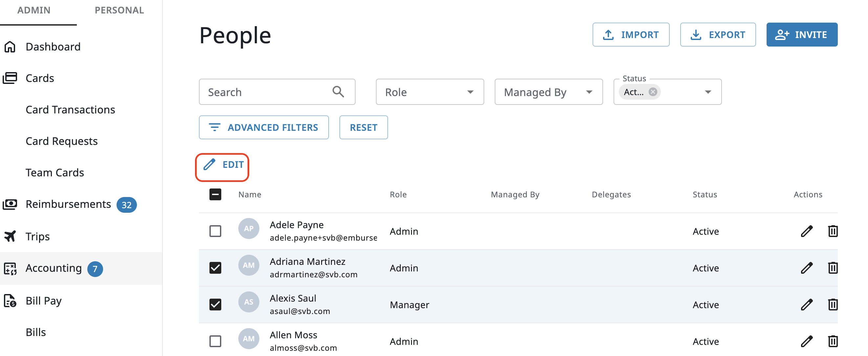Expand the Role filter dropdown
The width and height of the screenshot is (868, 356).
(x=429, y=92)
